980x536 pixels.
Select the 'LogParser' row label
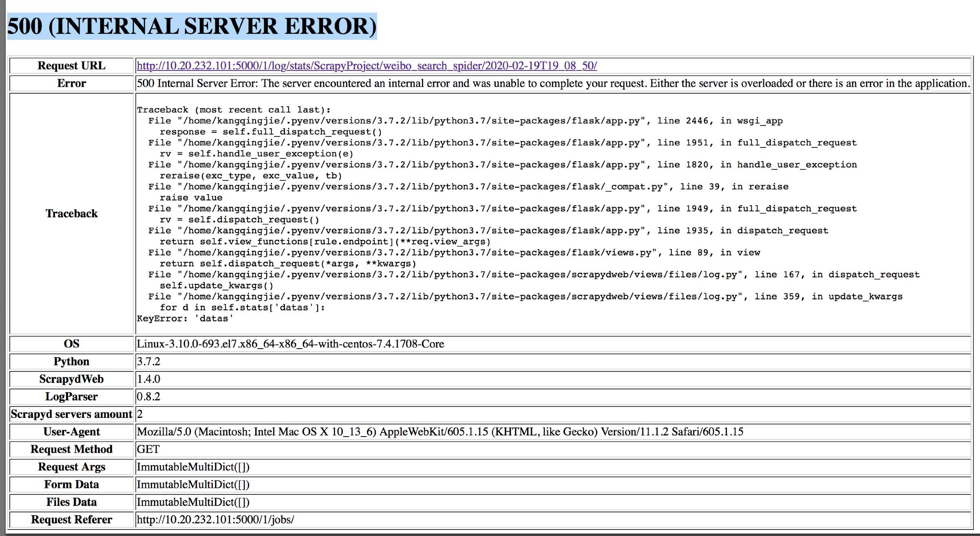click(x=72, y=396)
